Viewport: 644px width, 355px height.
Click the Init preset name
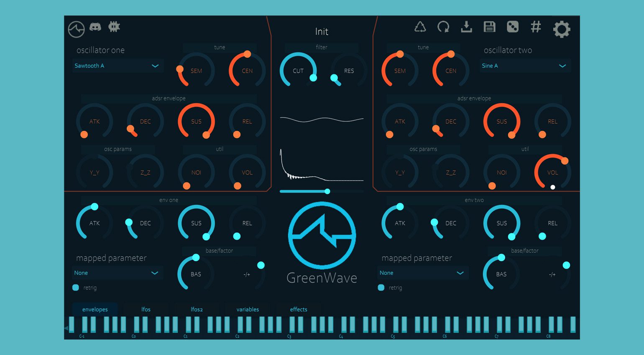click(x=322, y=31)
